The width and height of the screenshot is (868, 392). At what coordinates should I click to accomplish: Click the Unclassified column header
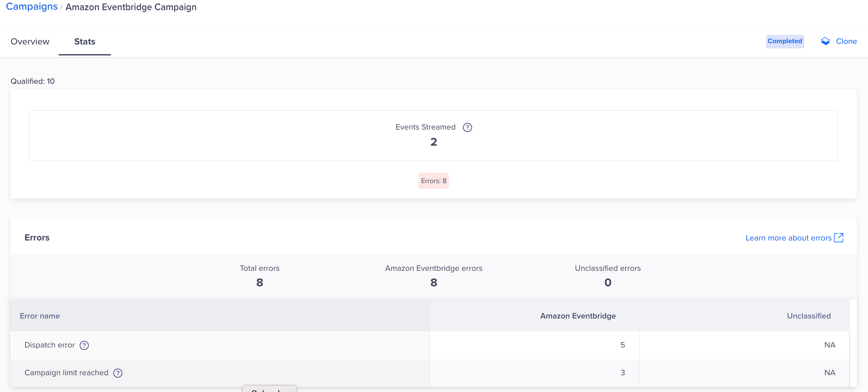pyautogui.click(x=808, y=316)
